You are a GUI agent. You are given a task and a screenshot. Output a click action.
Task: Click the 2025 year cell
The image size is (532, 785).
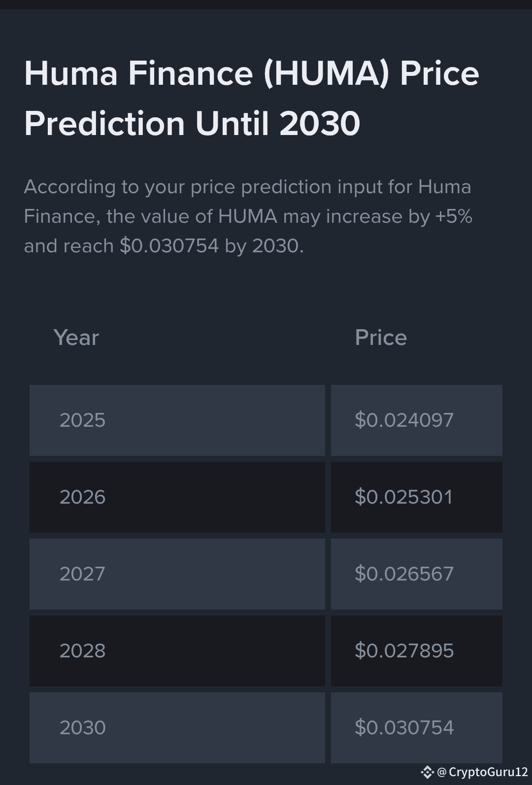pyautogui.click(x=177, y=420)
